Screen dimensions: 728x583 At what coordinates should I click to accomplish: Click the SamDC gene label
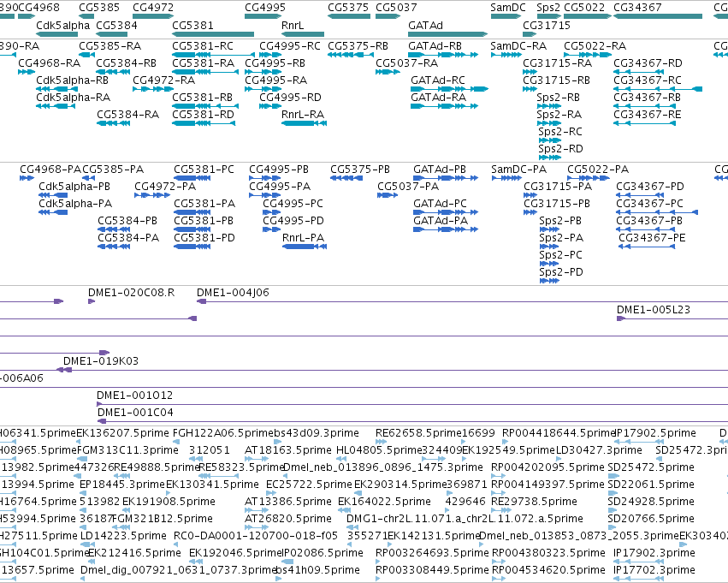click(508, 8)
